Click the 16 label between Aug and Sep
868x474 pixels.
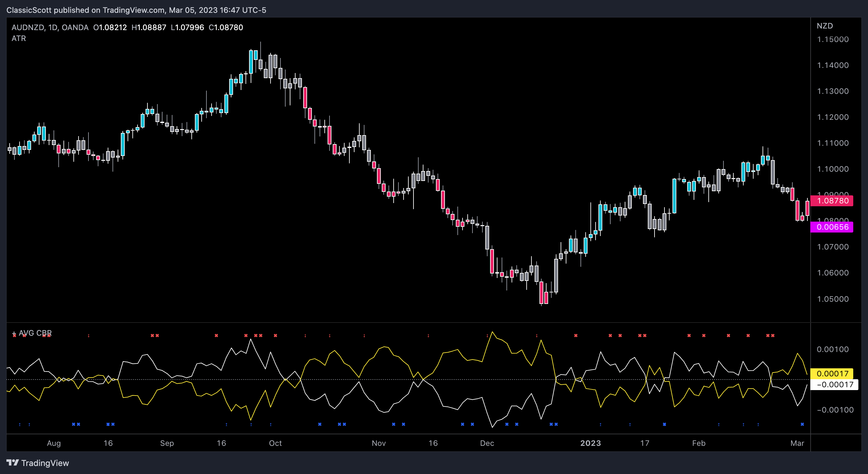coord(108,443)
